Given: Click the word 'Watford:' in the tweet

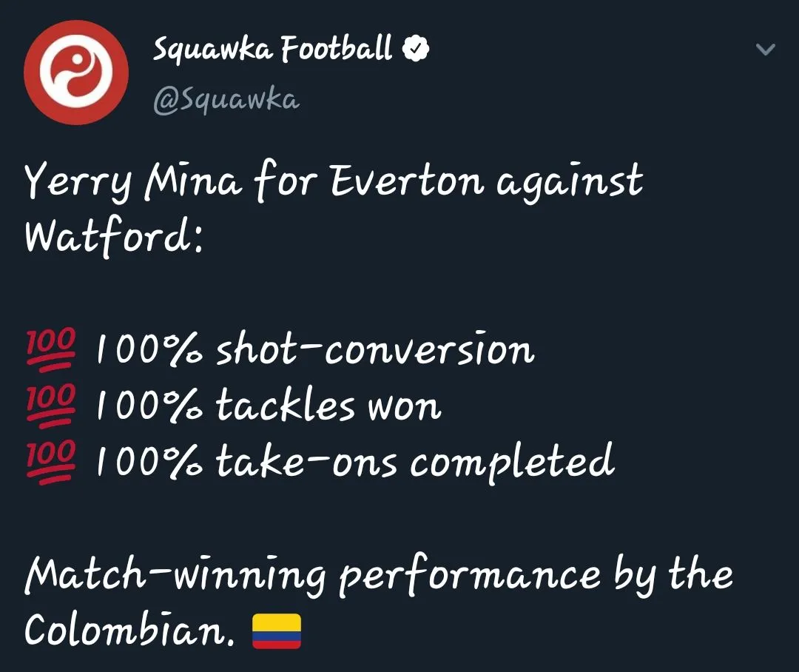Looking at the screenshot, I should coord(114,238).
